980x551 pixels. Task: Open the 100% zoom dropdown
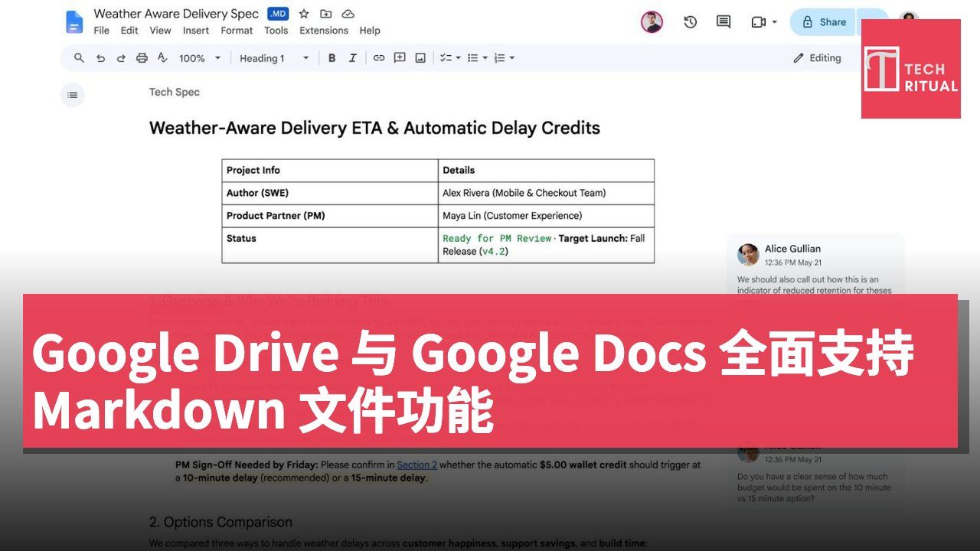click(x=200, y=58)
